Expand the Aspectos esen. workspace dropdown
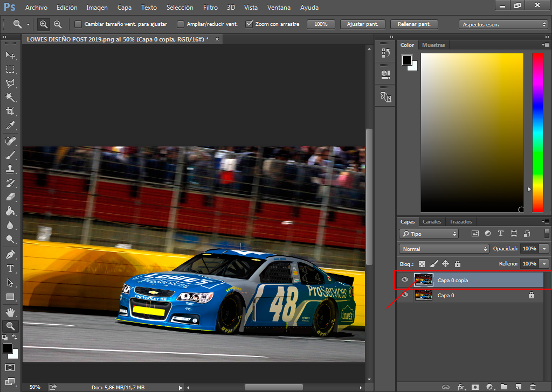The width and height of the screenshot is (552, 392). tap(503, 24)
